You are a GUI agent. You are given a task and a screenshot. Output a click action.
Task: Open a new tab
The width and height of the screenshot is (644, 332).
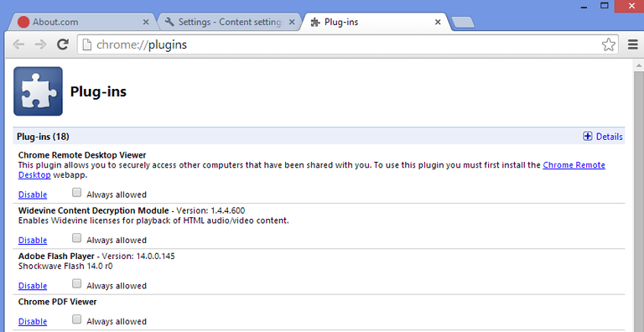(463, 23)
